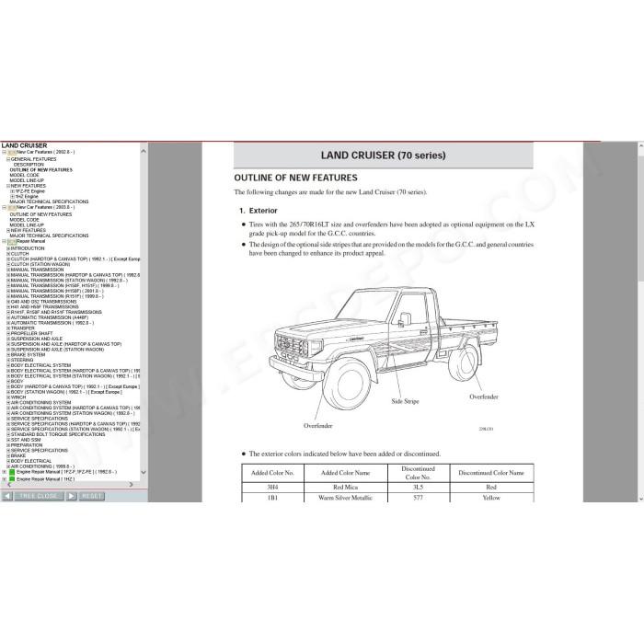The image size is (644, 644).
Task: Click the 3H4 added color number cell
Action: pos(272,488)
